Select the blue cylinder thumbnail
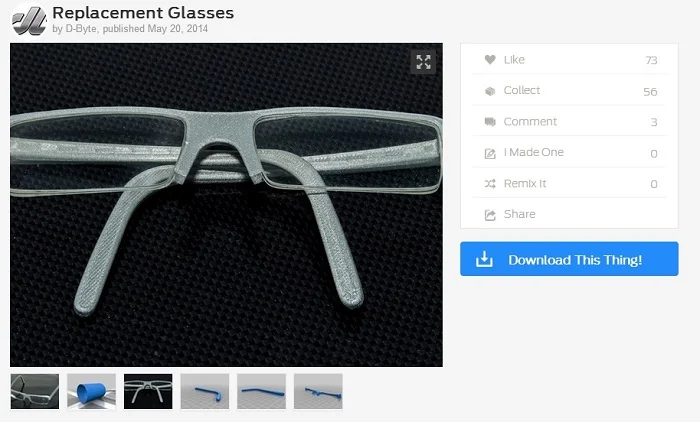 tap(92, 391)
